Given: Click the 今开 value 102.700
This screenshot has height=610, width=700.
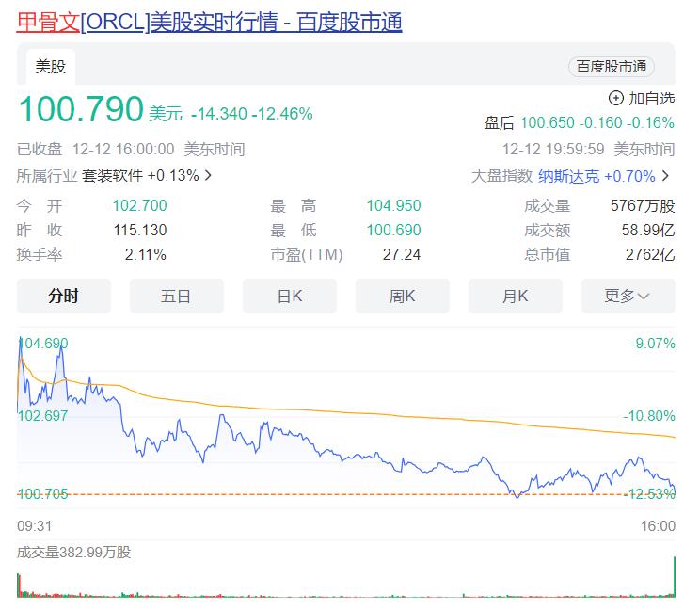Looking at the screenshot, I should [139, 205].
